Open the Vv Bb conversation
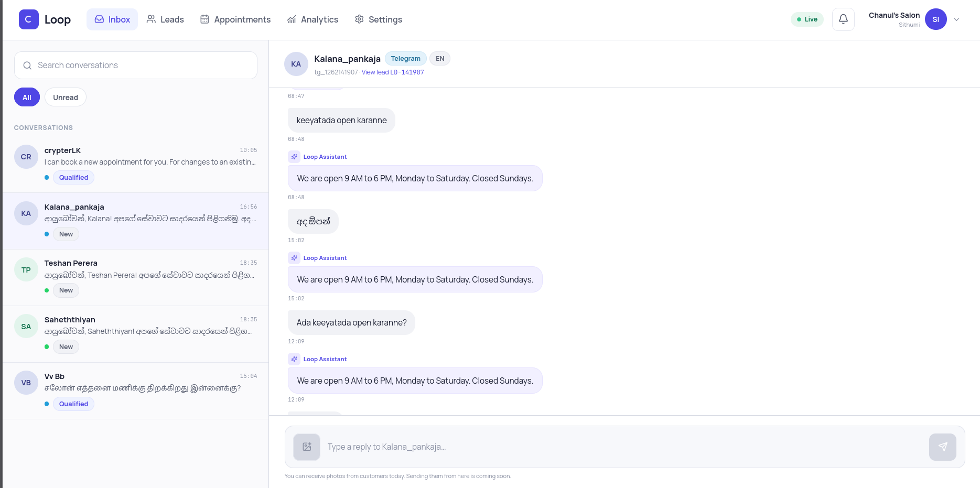980x488 pixels. pos(136,391)
